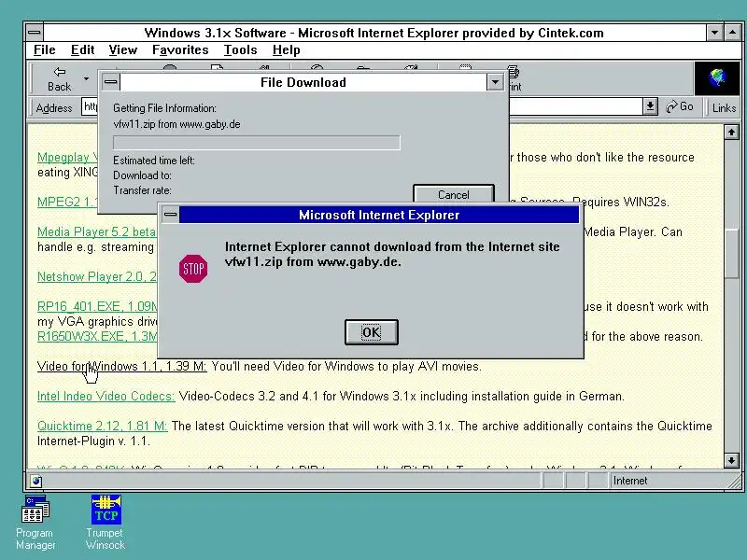Open the MPEG2 1.1 link

(x=67, y=202)
